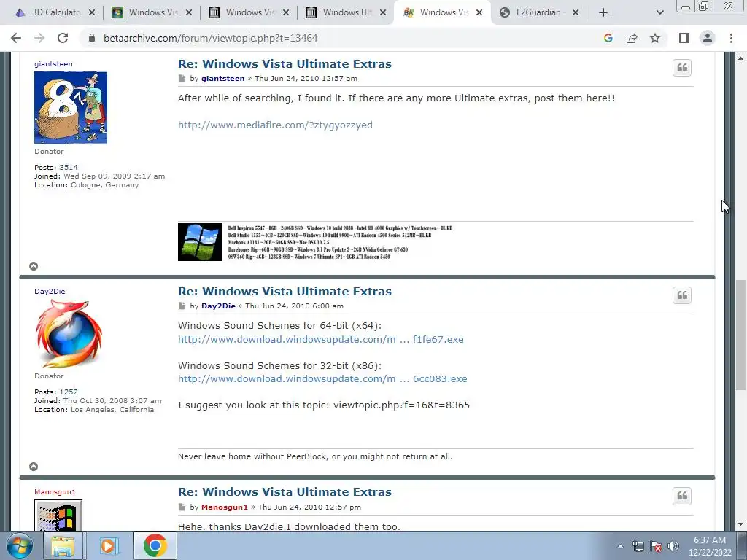Image resolution: width=747 pixels, height=560 pixels.
Task: Click the browser forward arrow
Action: (39, 38)
